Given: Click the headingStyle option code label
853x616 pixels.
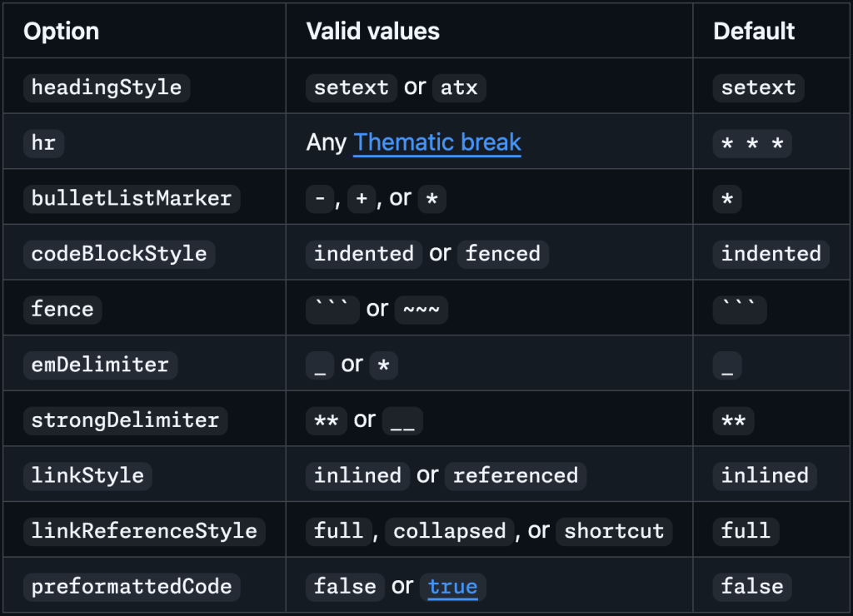Looking at the screenshot, I should pos(107,87).
